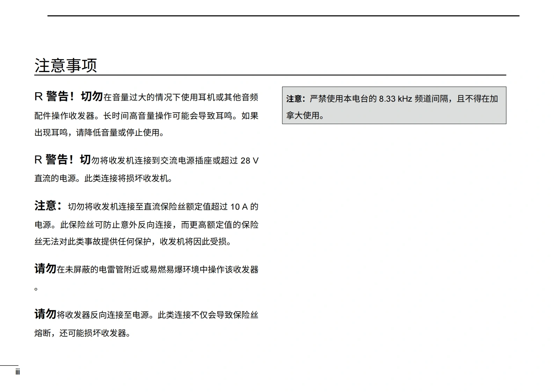Click 请勿 before 将收发器反向连接至电源
This screenshot has width=554, height=392.
(x=45, y=314)
